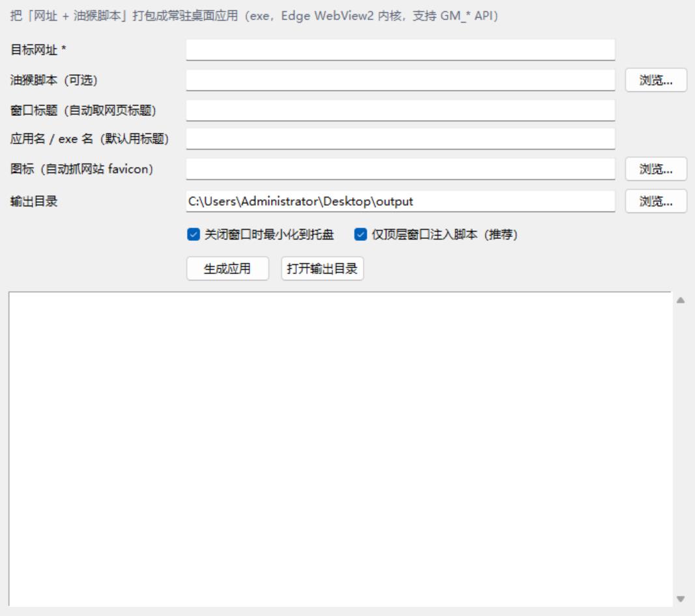Click the 目标网址 input field

[x=400, y=49]
